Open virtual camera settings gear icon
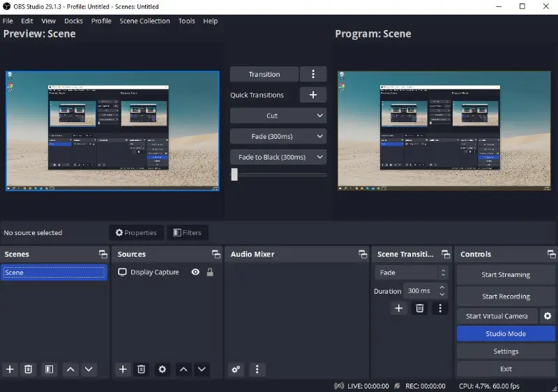Image resolution: width=558 pixels, height=392 pixels. tap(548, 316)
